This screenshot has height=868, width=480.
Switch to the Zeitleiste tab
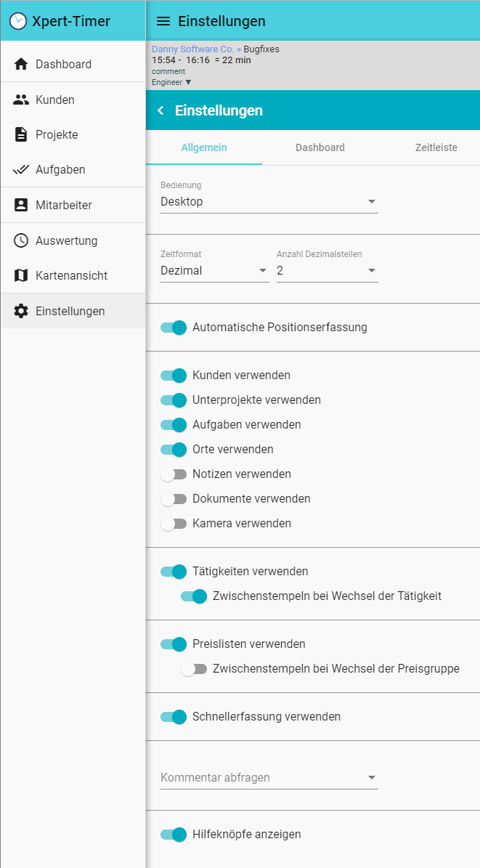[436, 147]
